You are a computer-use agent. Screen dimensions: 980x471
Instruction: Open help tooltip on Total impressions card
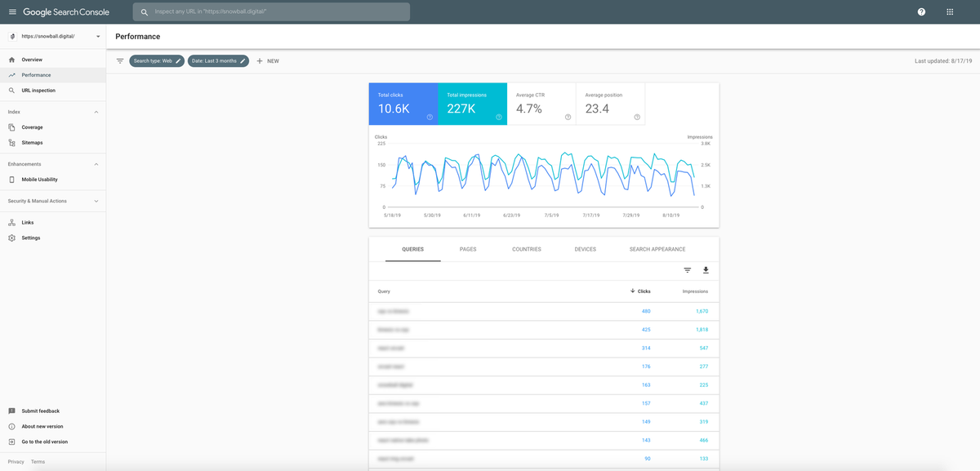498,118
